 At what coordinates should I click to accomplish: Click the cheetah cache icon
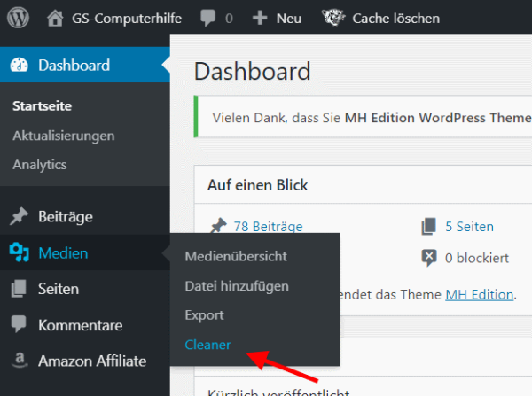click(x=333, y=18)
